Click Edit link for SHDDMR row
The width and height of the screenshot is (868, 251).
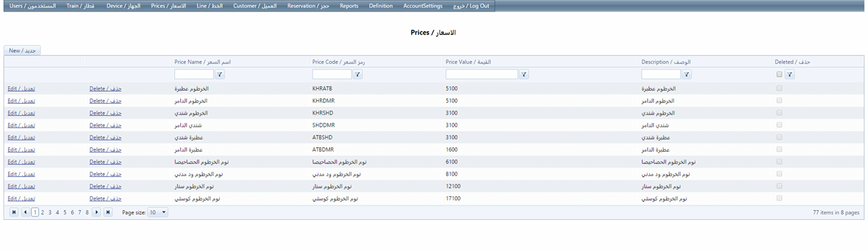[x=22, y=125]
